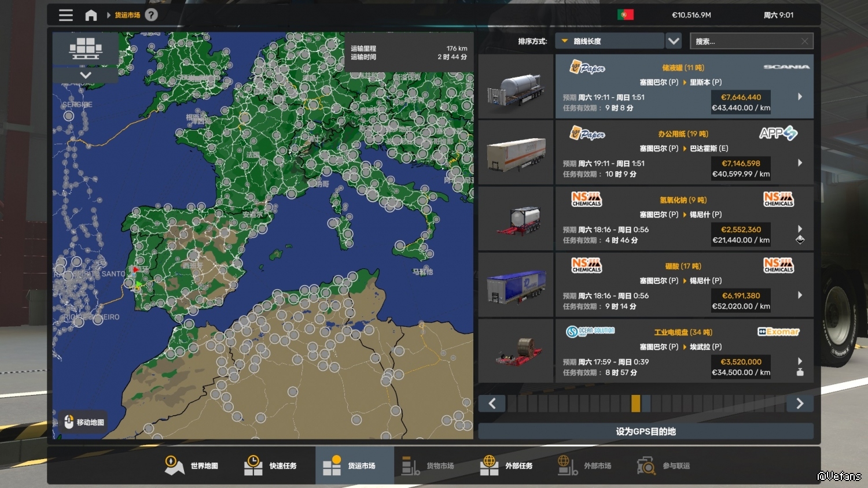Click the sort dropdown chevron button
The image size is (868, 488).
[x=674, y=41]
